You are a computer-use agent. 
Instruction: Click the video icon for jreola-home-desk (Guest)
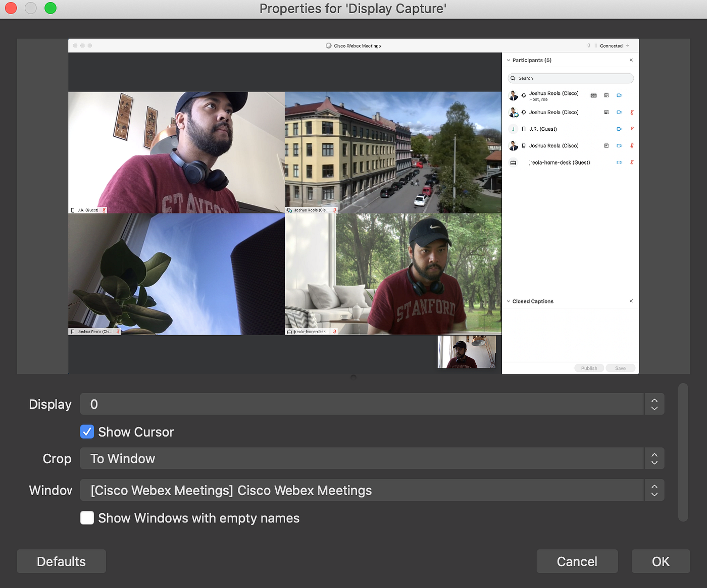pyautogui.click(x=619, y=163)
